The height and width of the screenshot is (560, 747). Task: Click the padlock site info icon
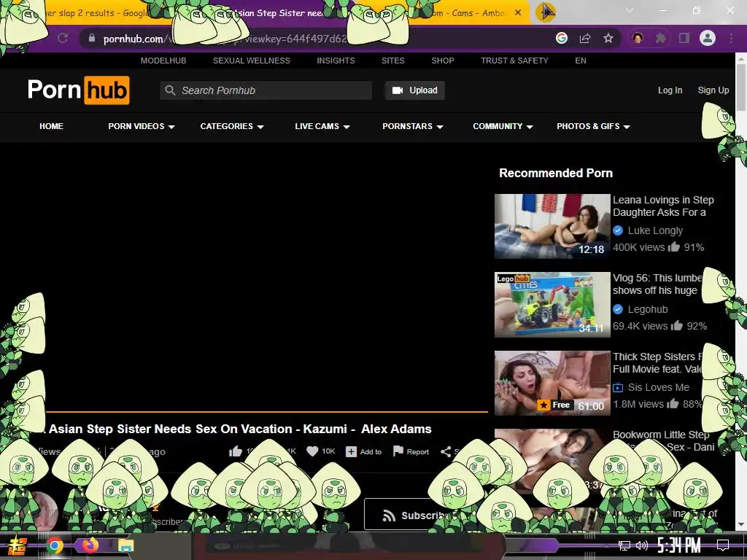(92, 38)
